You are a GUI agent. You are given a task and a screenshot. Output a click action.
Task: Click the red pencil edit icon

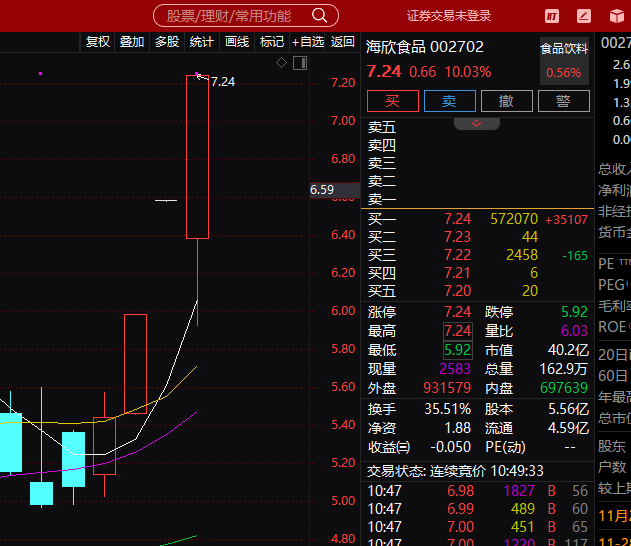click(584, 16)
